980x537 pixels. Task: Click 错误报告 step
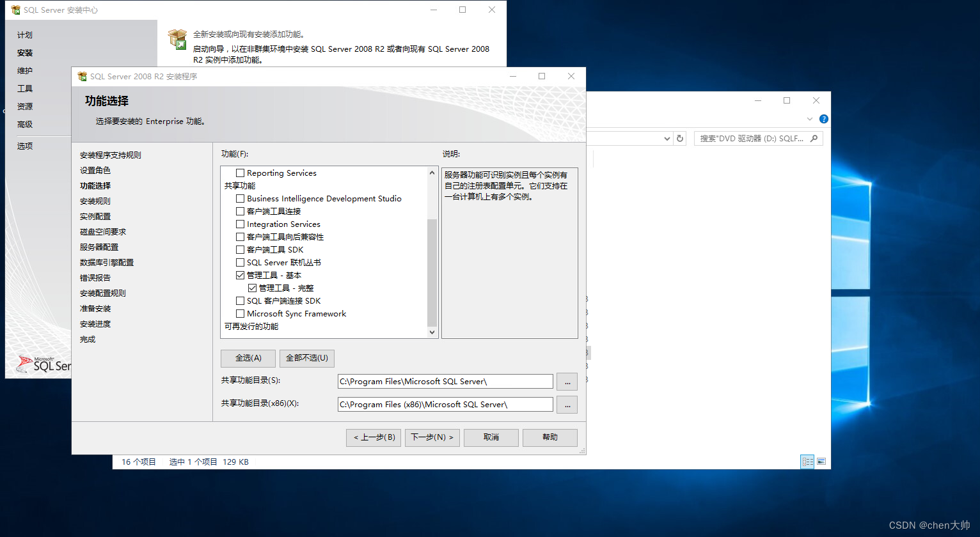(x=95, y=278)
